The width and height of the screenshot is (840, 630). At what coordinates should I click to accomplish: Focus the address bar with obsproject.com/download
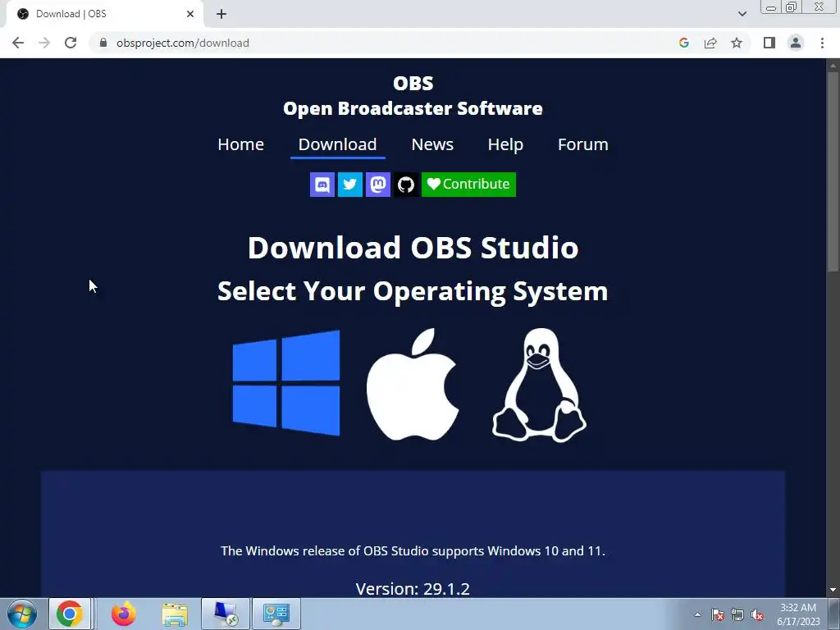[x=386, y=43]
